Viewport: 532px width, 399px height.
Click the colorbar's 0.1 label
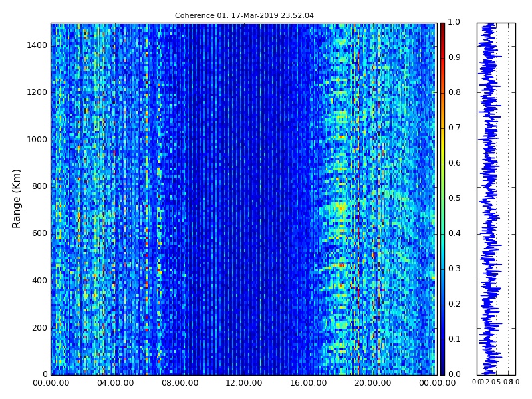pos(454,339)
